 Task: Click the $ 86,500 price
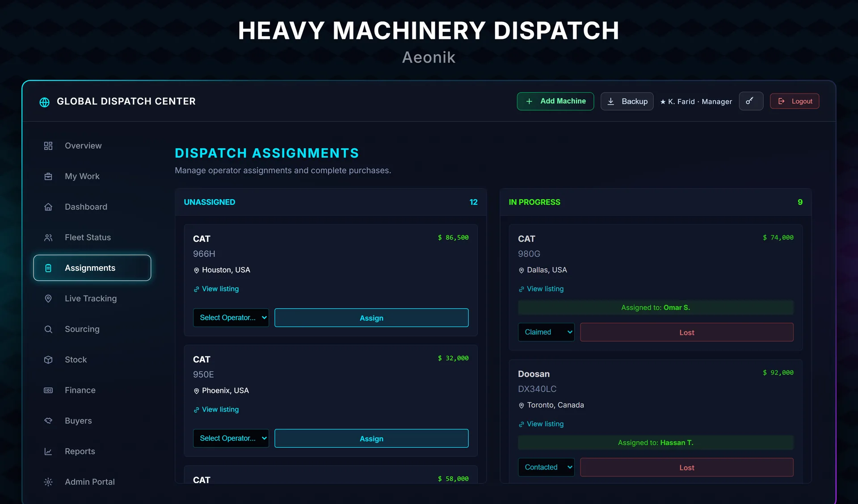(453, 238)
